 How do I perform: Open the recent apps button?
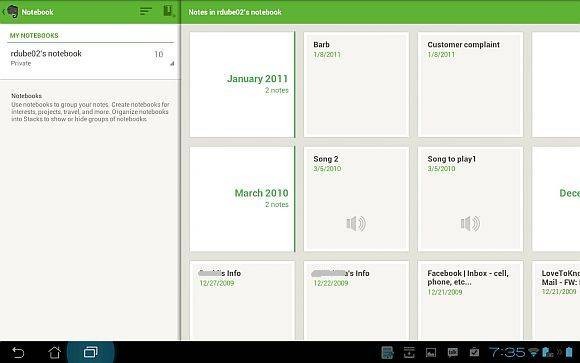91,352
